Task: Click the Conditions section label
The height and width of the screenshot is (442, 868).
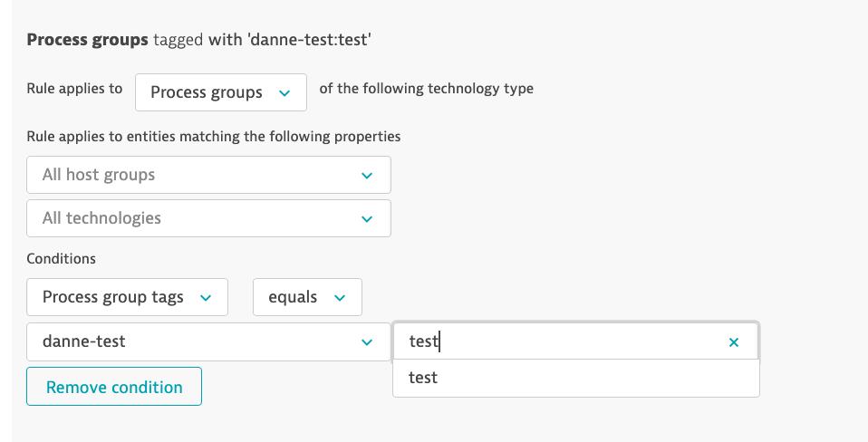Action: [62, 258]
